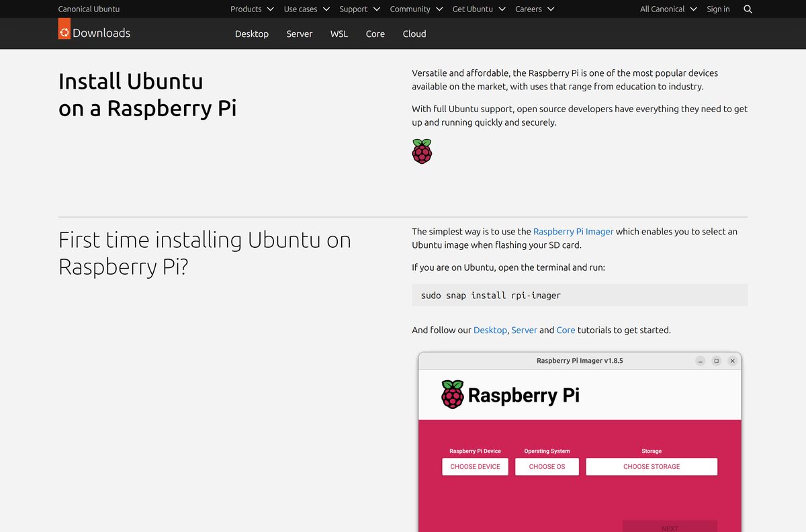806x532 pixels.
Task: Click the 'Storage' label in Imager
Action: coord(652,451)
